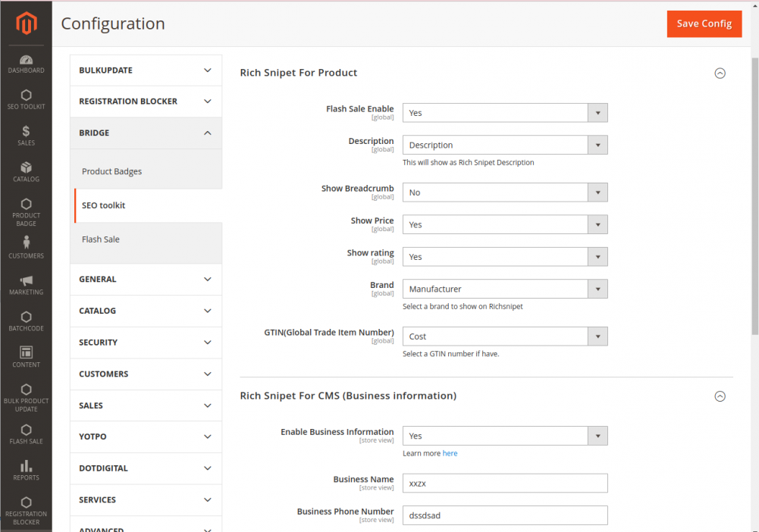Open the Show Breadcrumb dropdown
759x532 pixels.
pos(505,192)
